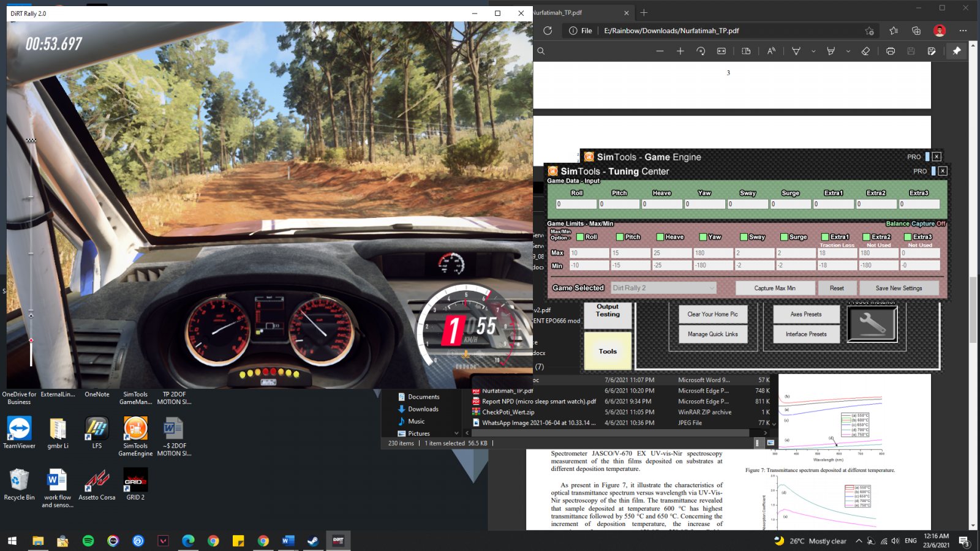Refresh the Edge PDF page
980x551 pixels.
click(x=548, y=31)
